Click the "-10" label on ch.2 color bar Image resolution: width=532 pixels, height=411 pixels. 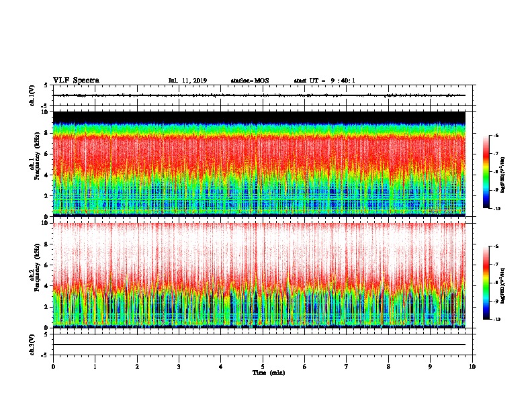pos(496,320)
